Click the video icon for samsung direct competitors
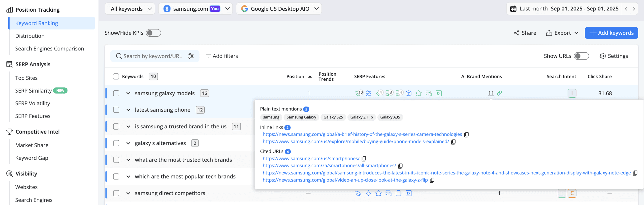The height and width of the screenshot is (205, 644). pos(409,193)
